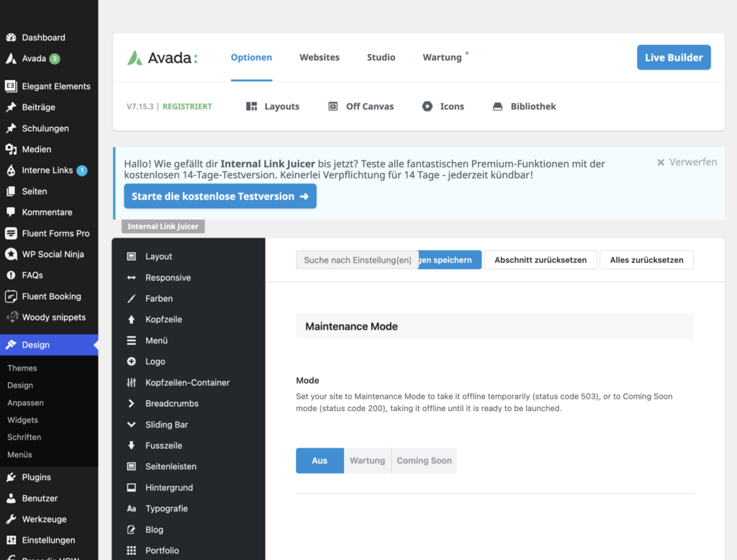The width and height of the screenshot is (737, 560).
Task: Click the Layouts grid icon
Action: tap(251, 107)
